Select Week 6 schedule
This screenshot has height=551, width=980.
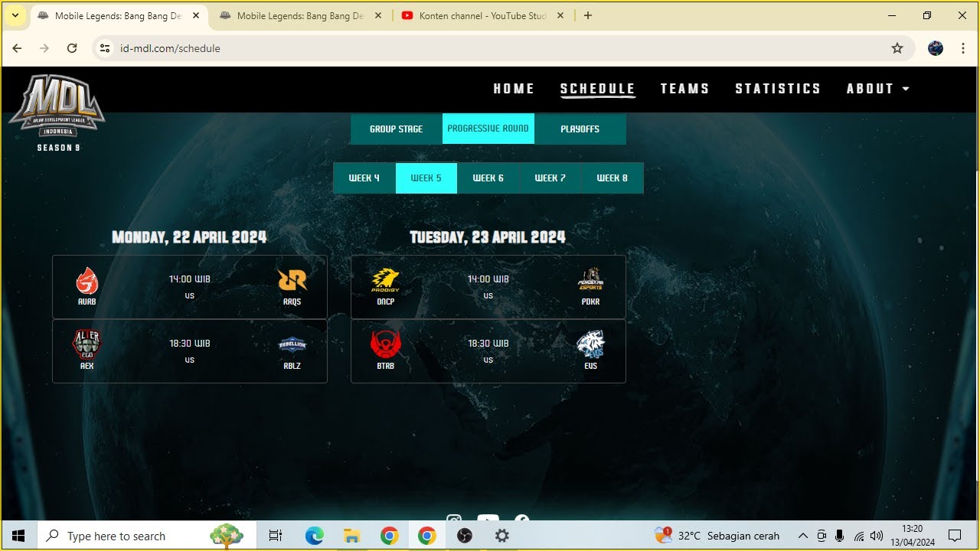tap(488, 178)
